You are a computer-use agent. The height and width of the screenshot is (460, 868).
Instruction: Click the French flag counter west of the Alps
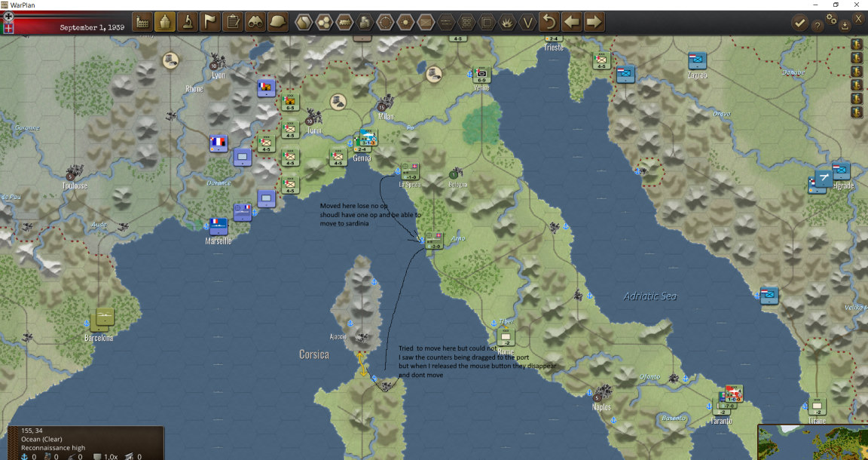click(219, 144)
